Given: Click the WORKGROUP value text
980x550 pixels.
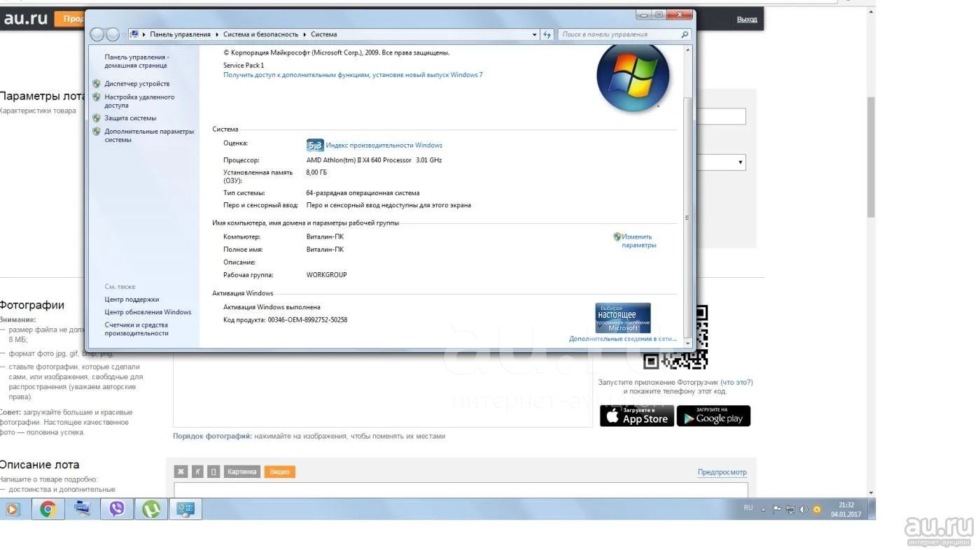Looking at the screenshot, I should [x=326, y=275].
